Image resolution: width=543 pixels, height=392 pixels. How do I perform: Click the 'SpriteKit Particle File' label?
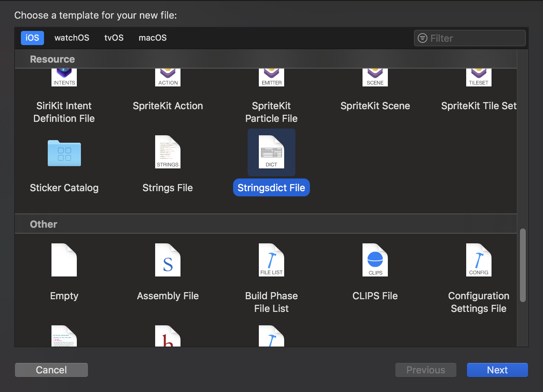271,112
